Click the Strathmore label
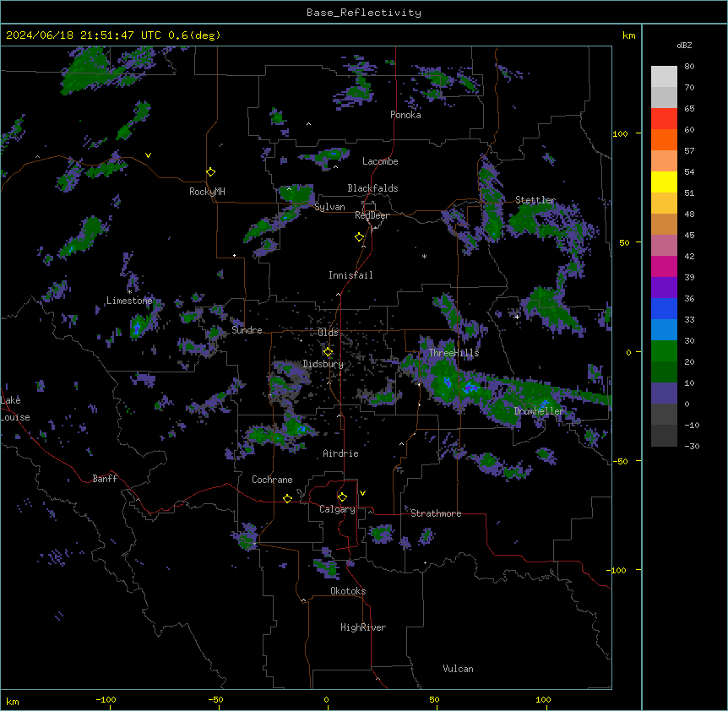This screenshot has height=711, width=728. (x=436, y=513)
